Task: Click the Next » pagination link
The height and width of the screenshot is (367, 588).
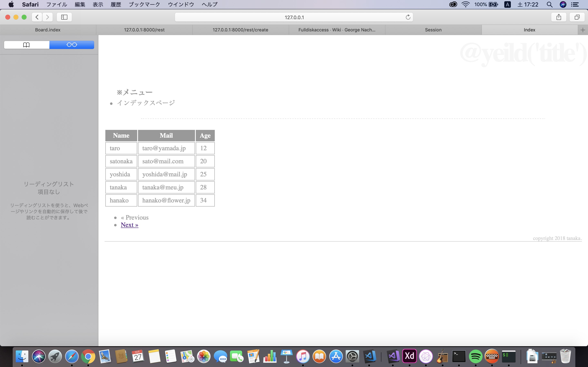Action: coord(129,225)
